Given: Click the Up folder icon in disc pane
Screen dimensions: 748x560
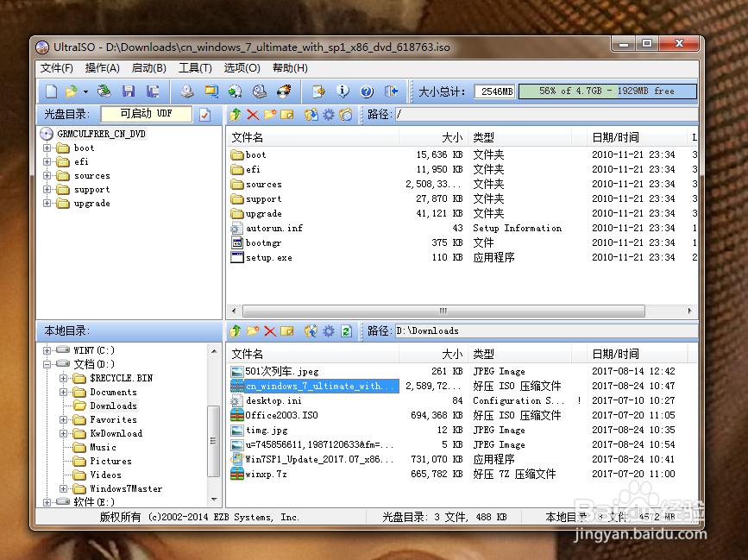Looking at the screenshot, I should pos(236,115).
